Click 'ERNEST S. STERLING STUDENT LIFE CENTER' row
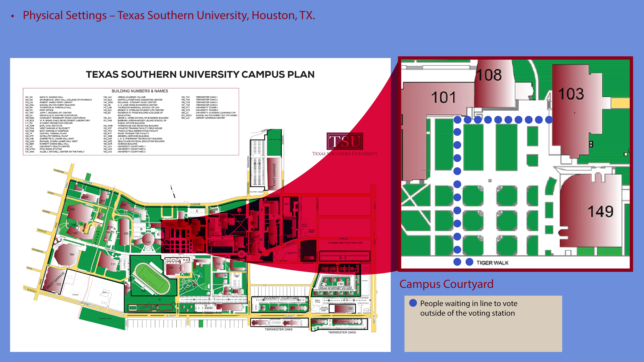This screenshot has height=362, width=644. (133, 110)
